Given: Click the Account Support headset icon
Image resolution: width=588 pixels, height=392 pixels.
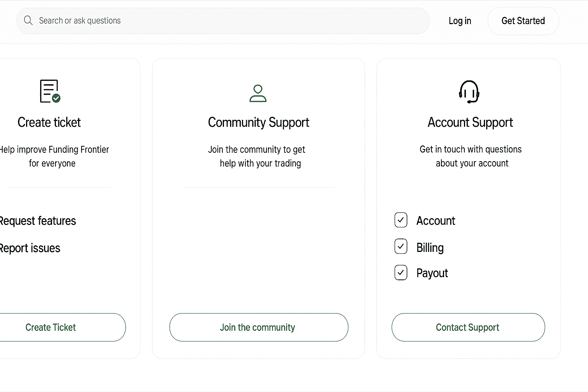Looking at the screenshot, I should 469,92.
